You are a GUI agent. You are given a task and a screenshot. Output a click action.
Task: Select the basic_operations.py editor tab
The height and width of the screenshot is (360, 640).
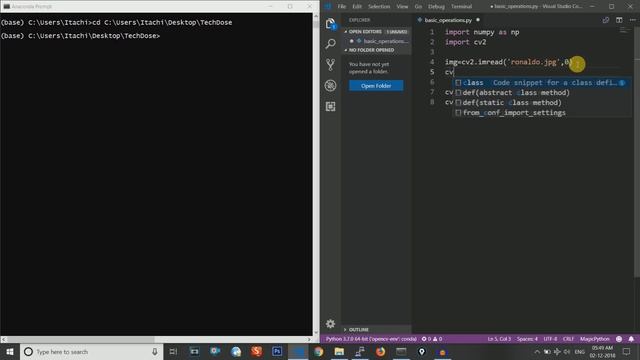pos(448,20)
